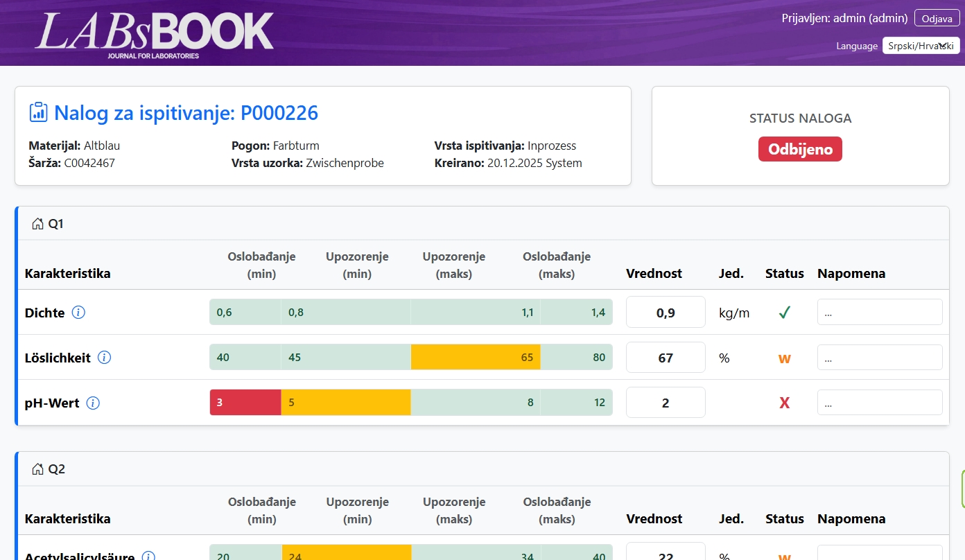This screenshot has height=560, width=965.
Task: Click the Materijal: Altblau text
Action: [x=74, y=146]
